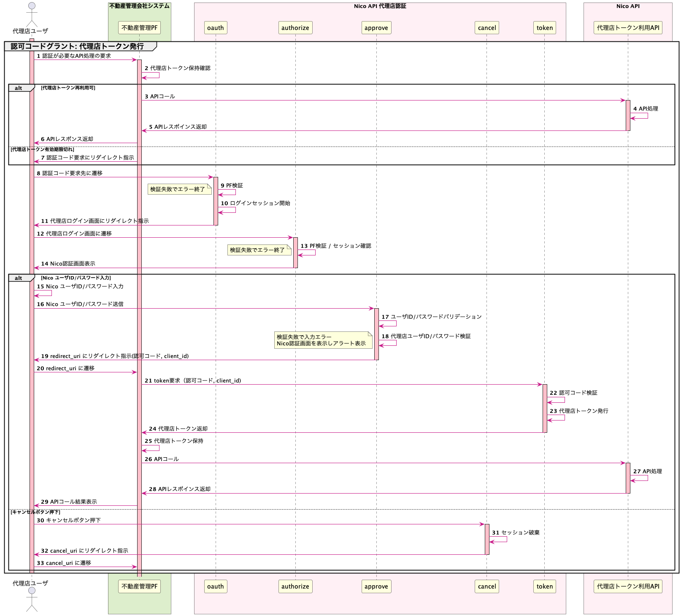The width and height of the screenshot is (681, 616).
Task: Select the bottom token participant box
Action: click(545, 586)
